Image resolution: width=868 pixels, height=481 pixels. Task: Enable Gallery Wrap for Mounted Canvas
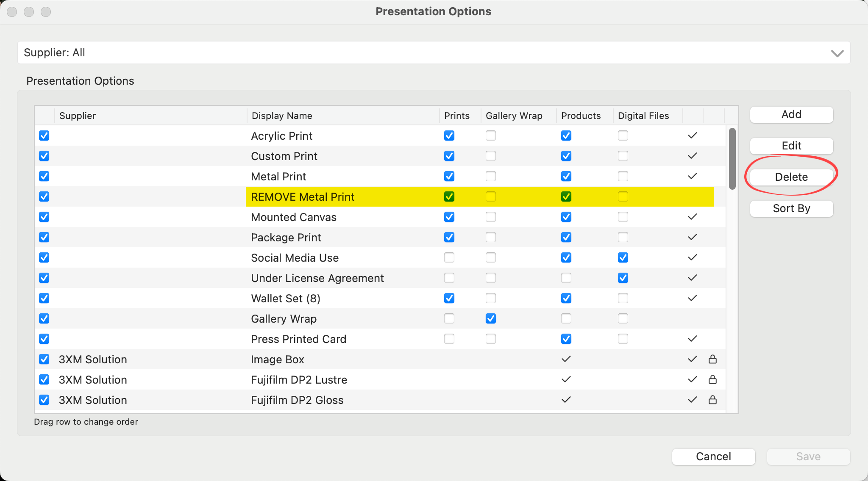(491, 217)
